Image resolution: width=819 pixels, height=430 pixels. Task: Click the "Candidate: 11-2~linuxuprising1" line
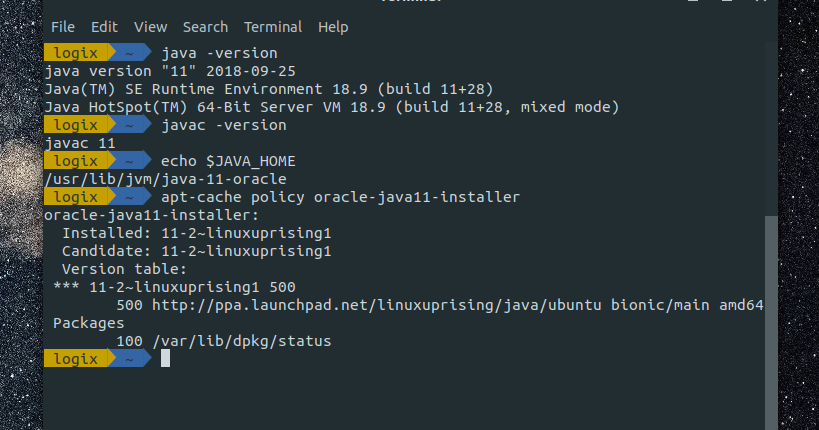click(x=196, y=251)
